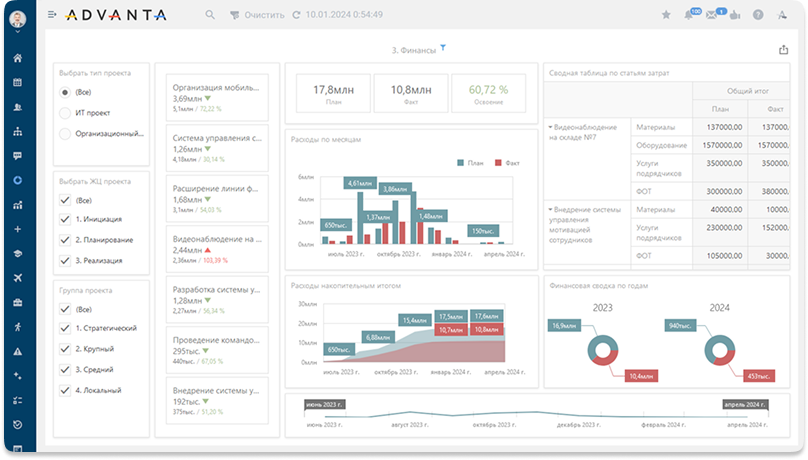Toggle the '3. Средний' checkbox
Screen dimensions: 808x460
[x=65, y=369]
